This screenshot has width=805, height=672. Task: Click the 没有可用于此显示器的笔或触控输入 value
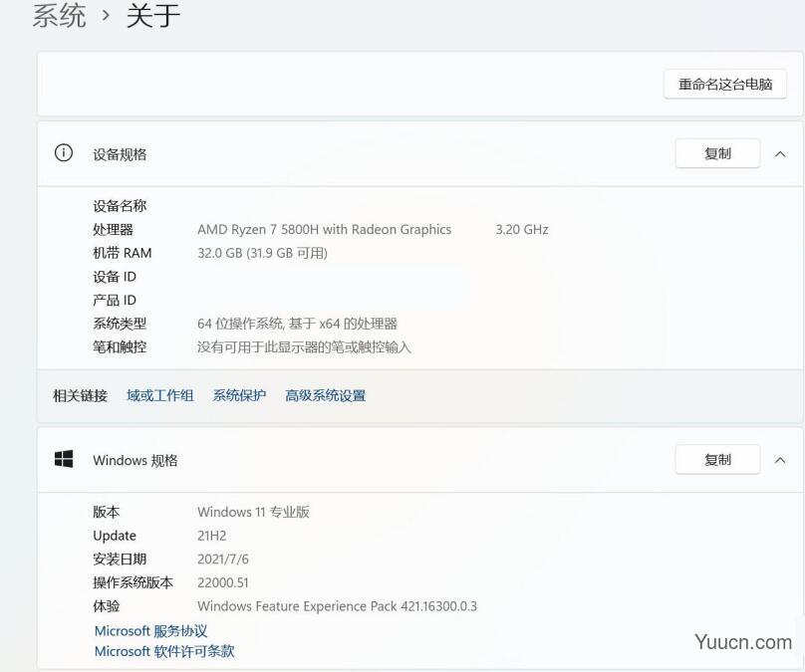[x=305, y=347]
